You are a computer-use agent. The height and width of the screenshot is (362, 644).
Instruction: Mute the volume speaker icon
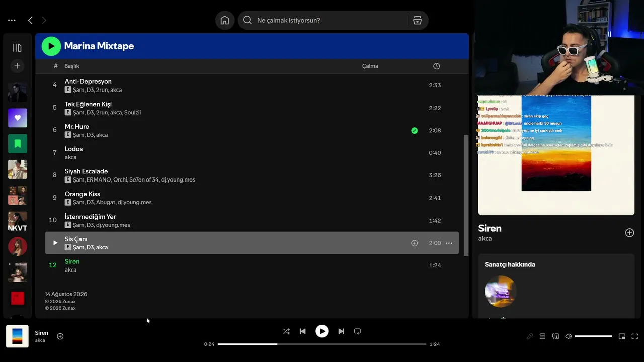pos(569,336)
